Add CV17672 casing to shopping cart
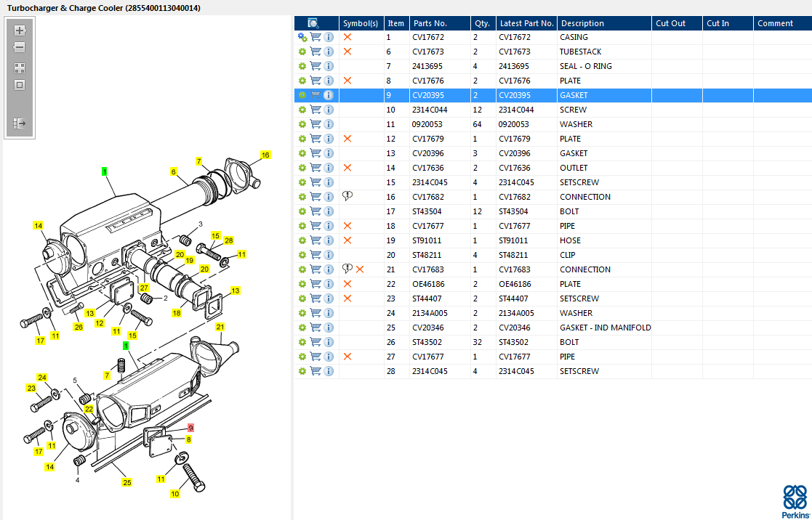The image size is (812, 520). 315,37
